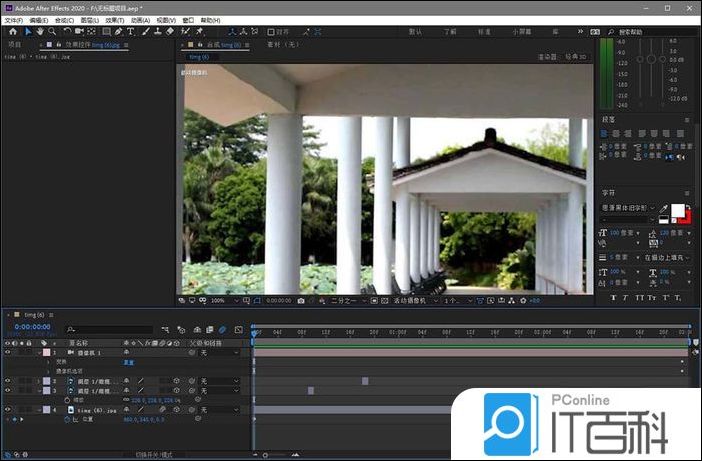Select the Rectangle shape tool
This screenshot has height=461, width=702.
click(106, 31)
